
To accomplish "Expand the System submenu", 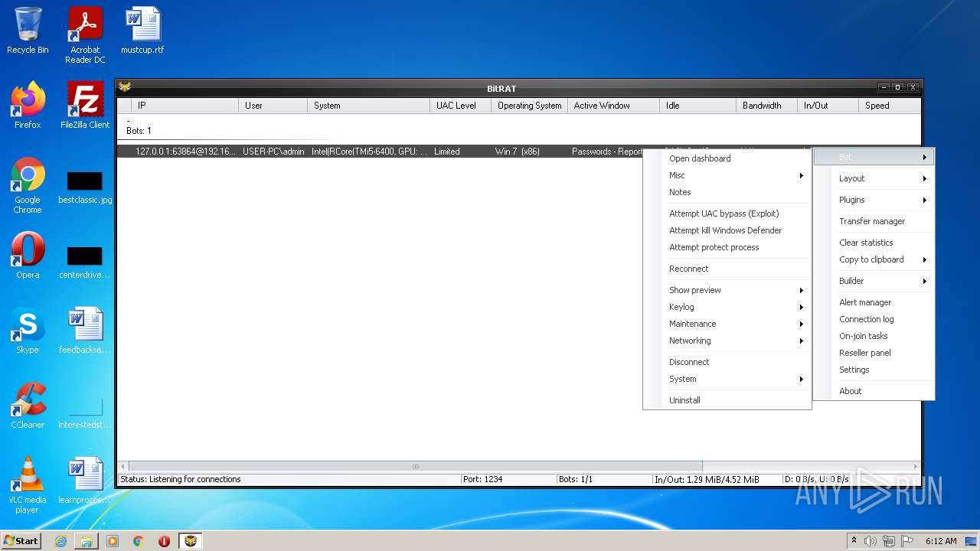I will pyautogui.click(x=727, y=379).
